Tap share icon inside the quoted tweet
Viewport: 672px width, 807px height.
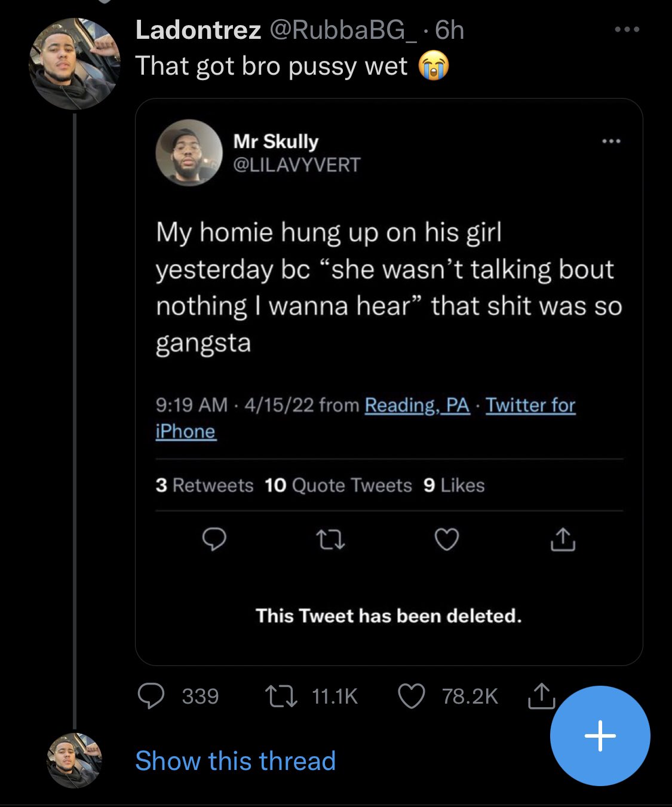click(562, 539)
